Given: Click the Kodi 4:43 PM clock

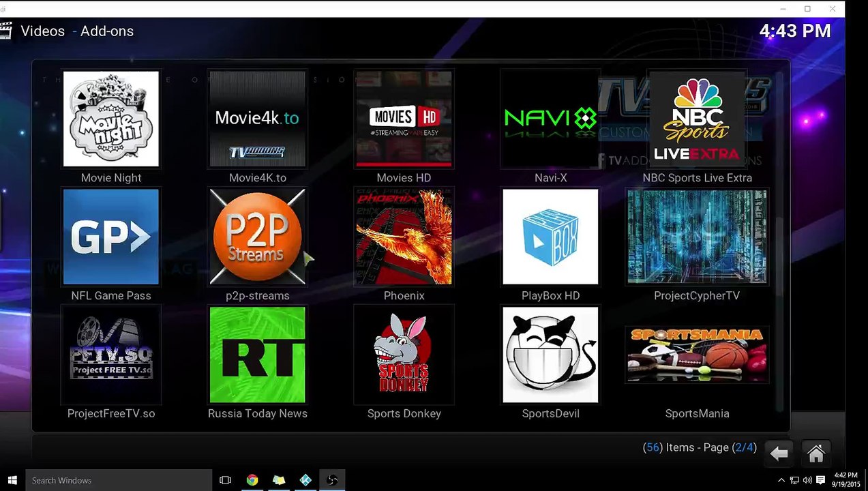Looking at the screenshot, I should (x=795, y=31).
